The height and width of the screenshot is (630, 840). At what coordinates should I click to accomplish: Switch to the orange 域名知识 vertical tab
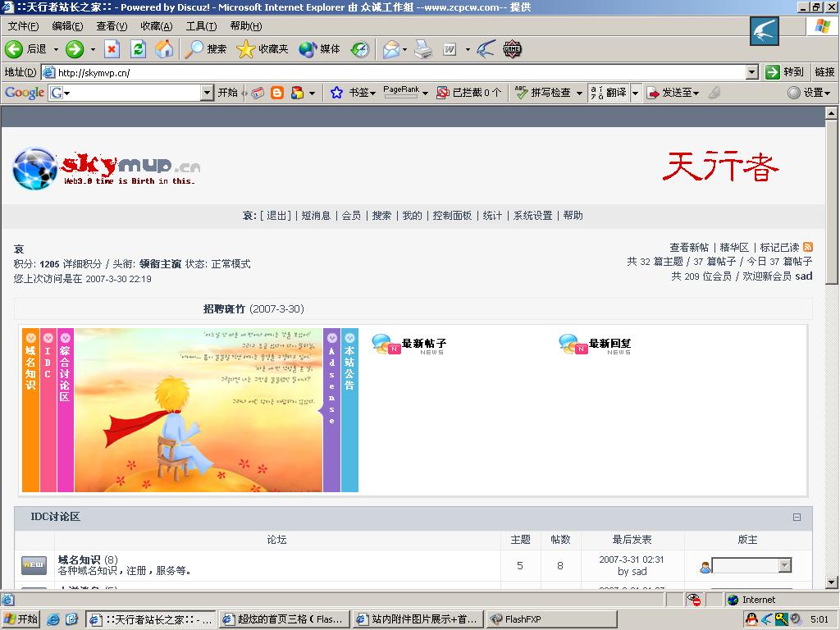[30, 410]
